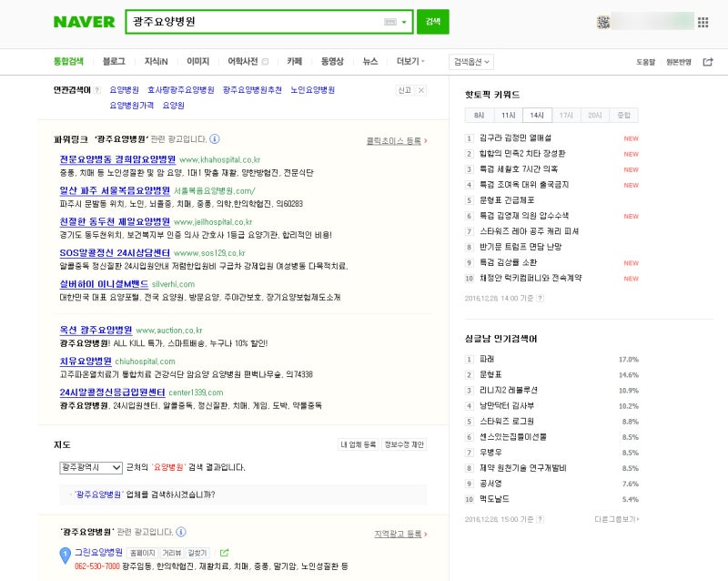The image size is (728, 581).
Task: Click the 거리뷰 button for 그린요양병원
Action: 172,553
